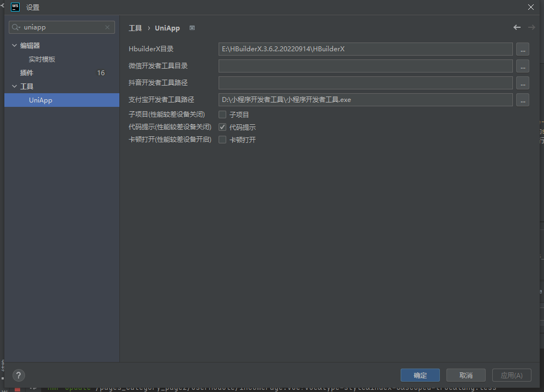This screenshot has height=392, width=544.
Task: Click the project-level settings icon beside UniApp
Action: (192, 28)
